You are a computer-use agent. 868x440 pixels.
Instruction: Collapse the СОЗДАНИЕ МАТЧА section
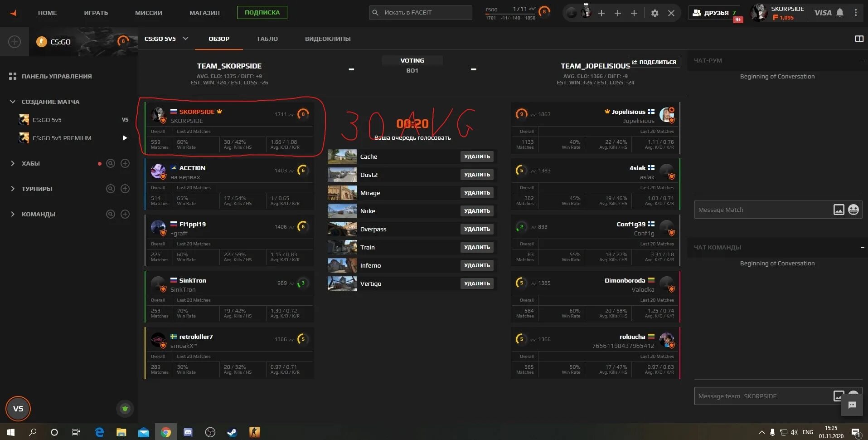tap(13, 102)
